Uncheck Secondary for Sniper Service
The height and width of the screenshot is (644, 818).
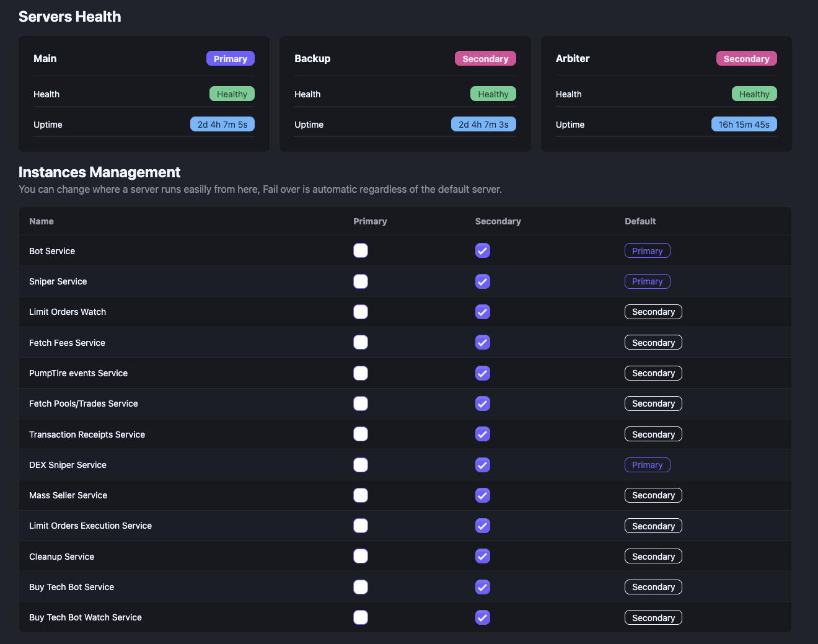pos(483,281)
